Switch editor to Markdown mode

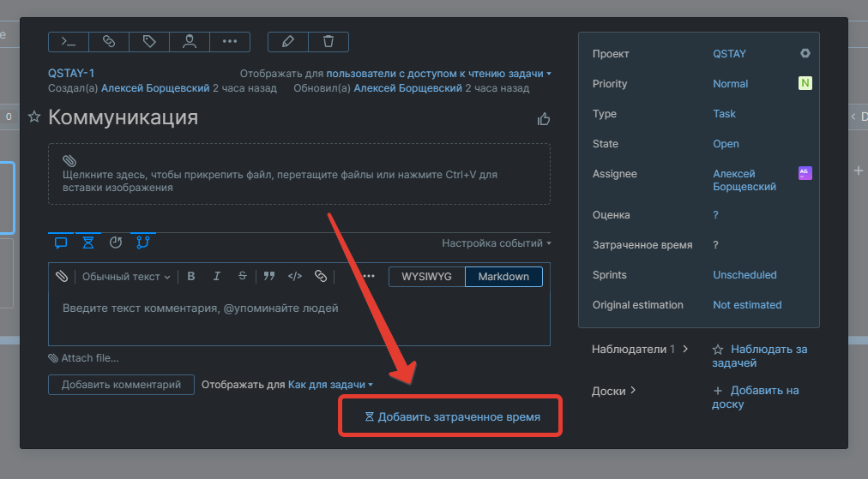point(503,277)
